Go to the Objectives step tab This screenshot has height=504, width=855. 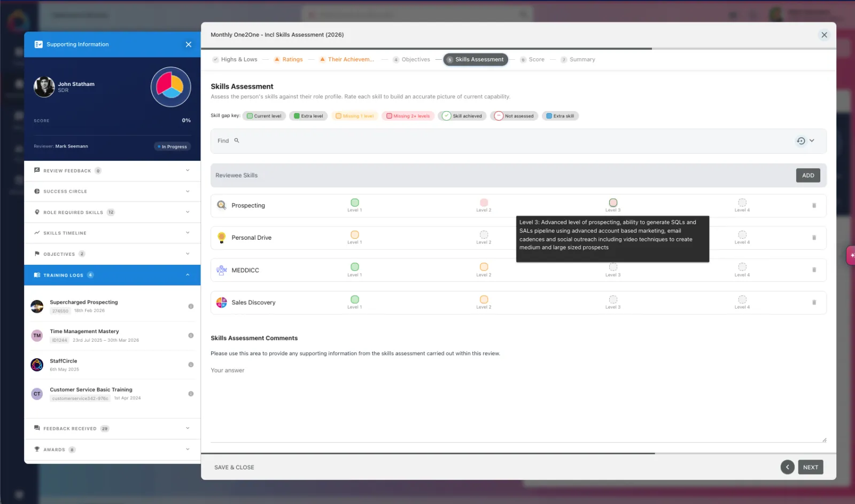[411, 59]
